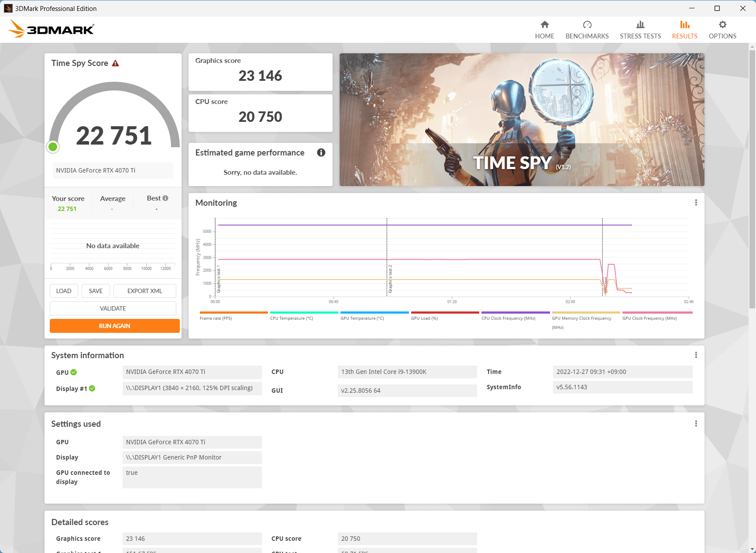
Task: Click the GUI version v2.25.8056 64
Action: pyautogui.click(x=407, y=391)
